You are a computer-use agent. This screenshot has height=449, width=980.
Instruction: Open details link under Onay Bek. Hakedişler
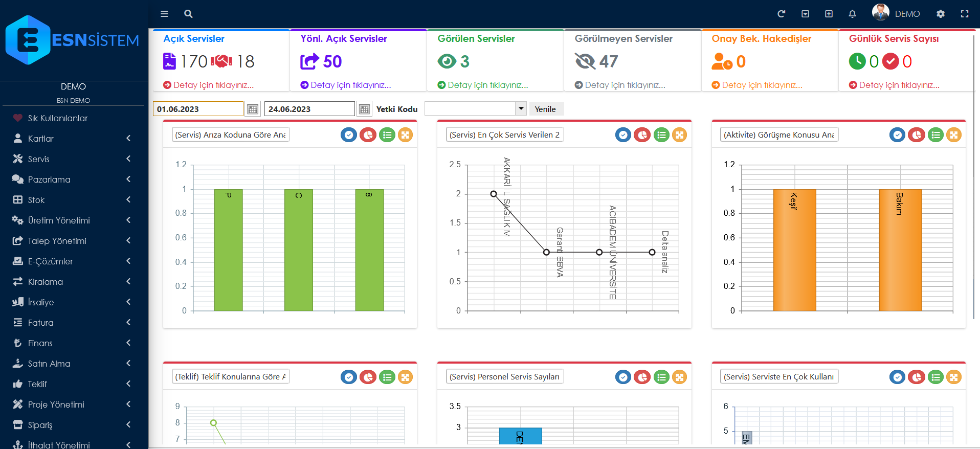pos(757,85)
